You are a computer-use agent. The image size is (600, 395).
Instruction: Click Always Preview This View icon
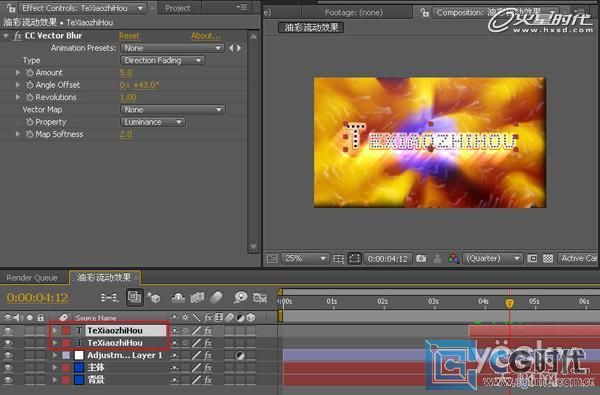click(x=272, y=259)
